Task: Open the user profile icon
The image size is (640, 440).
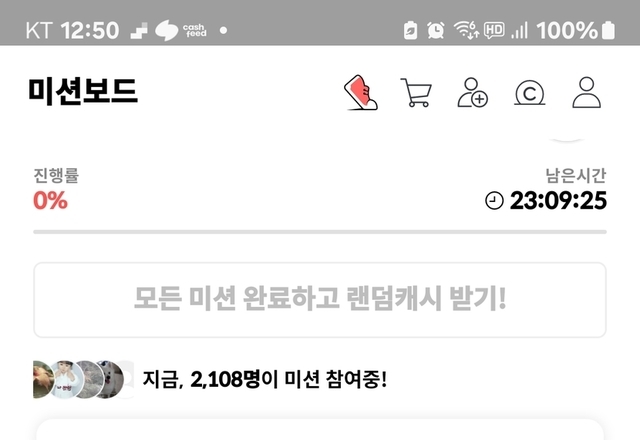Action: [587, 93]
